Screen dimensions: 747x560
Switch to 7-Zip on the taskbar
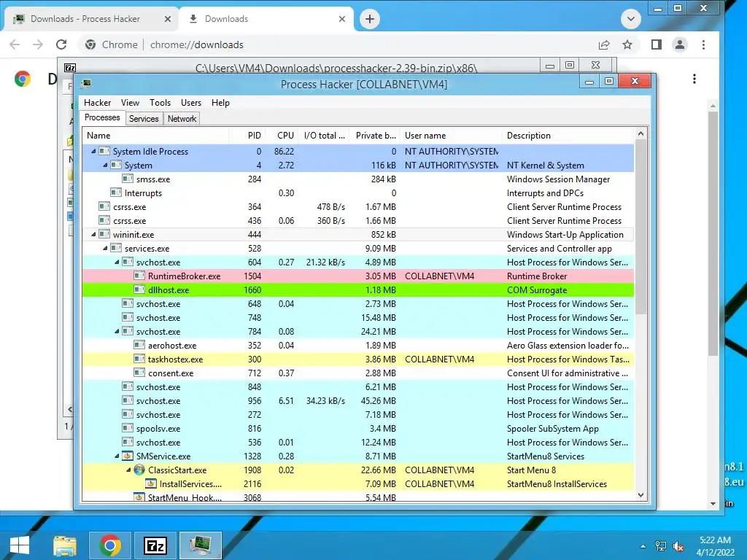click(x=155, y=545)
